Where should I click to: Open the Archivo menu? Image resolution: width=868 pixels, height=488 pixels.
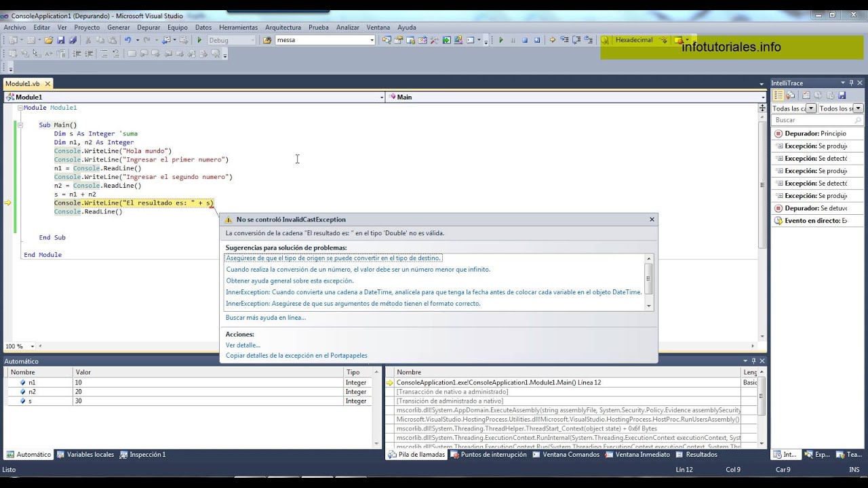(14, 27)
